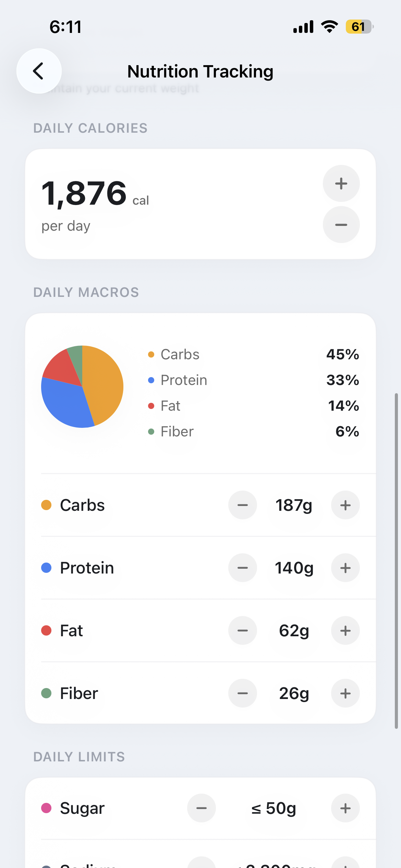The image size is (401, 868).
Task: Increase daily calories with plus button
Action: [x=341, y=183]
